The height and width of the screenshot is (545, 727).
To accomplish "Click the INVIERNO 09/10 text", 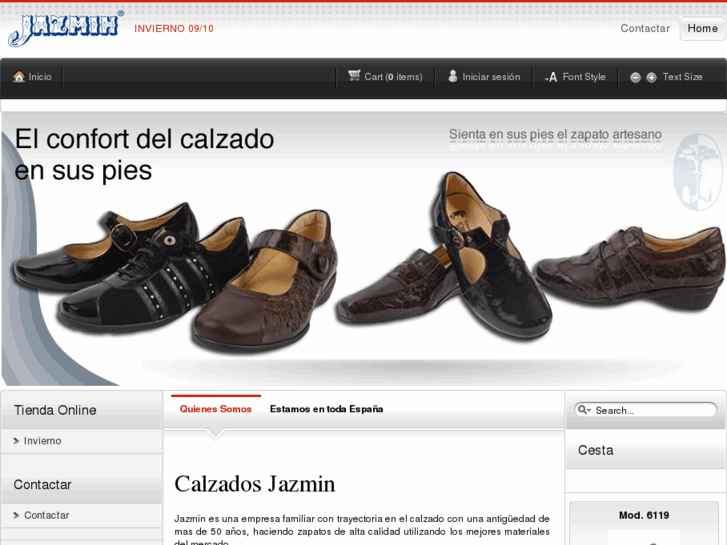I will pyautogui.click(x=174, y=29).
